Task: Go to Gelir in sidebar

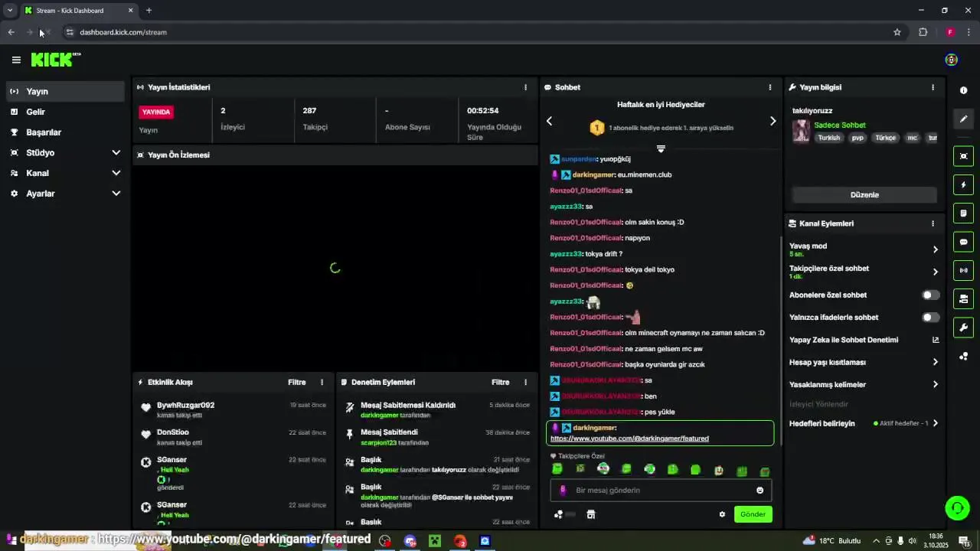Action: (x=65, y=112)
